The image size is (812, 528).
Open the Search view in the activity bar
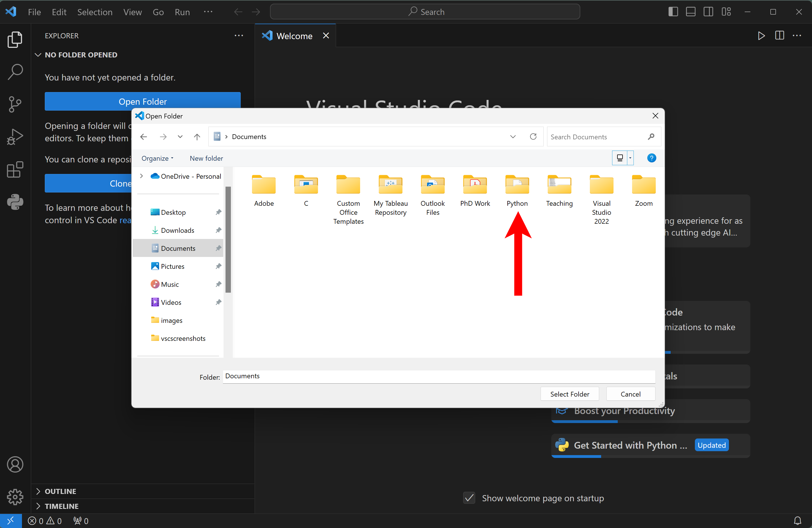15,72
